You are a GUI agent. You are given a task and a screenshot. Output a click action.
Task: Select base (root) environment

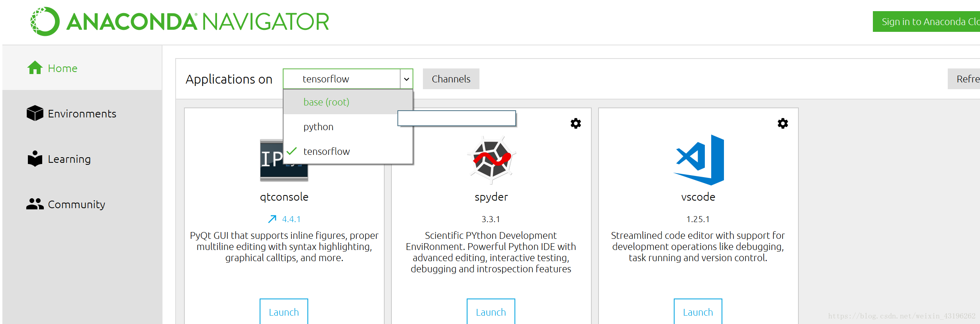(x=348, y=102)
